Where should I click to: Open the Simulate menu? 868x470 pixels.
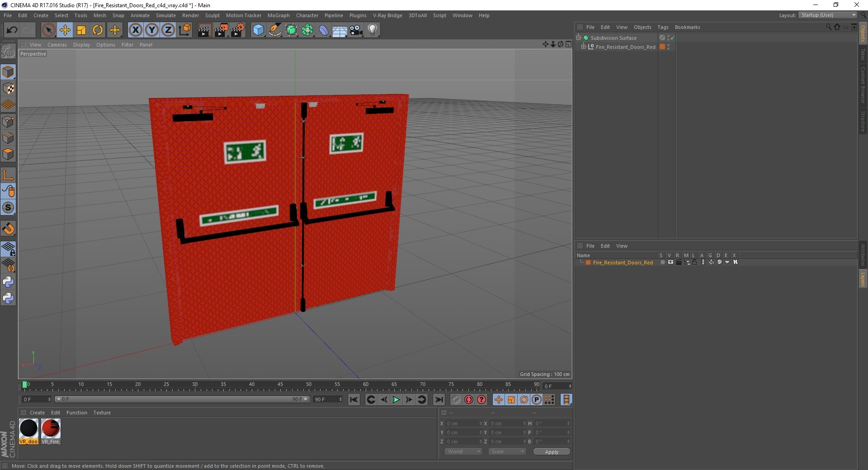[x=166, y=15]
